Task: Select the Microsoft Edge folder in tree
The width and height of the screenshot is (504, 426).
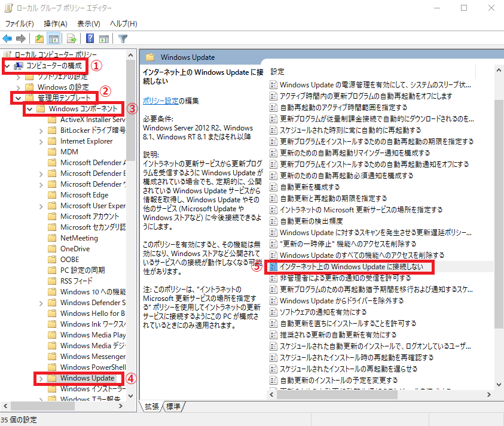Action: click(84, 195)
